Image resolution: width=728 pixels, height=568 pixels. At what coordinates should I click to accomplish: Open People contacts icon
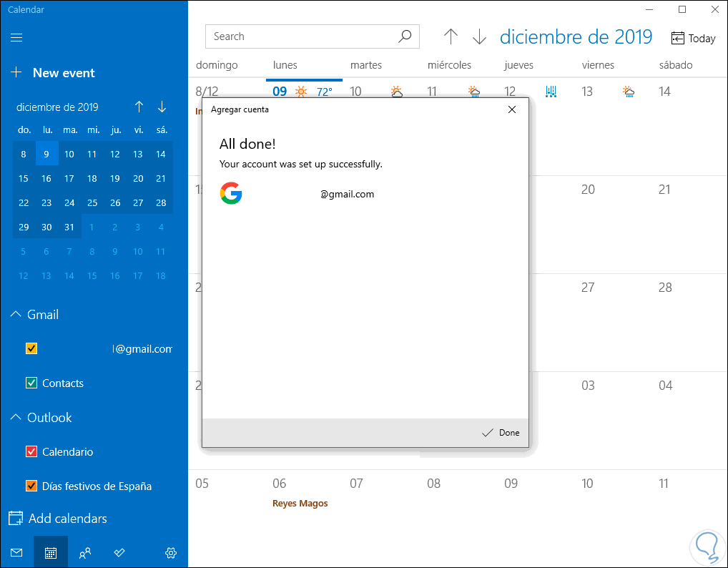click(85, 552)
